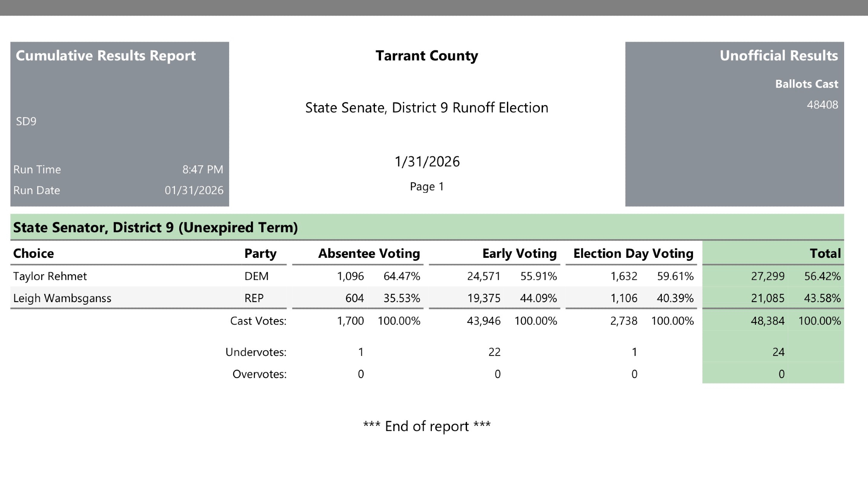This screenshot has width=868, height=497.
Task: Select the Unofficial Results heading
Action: pos(779,56)
